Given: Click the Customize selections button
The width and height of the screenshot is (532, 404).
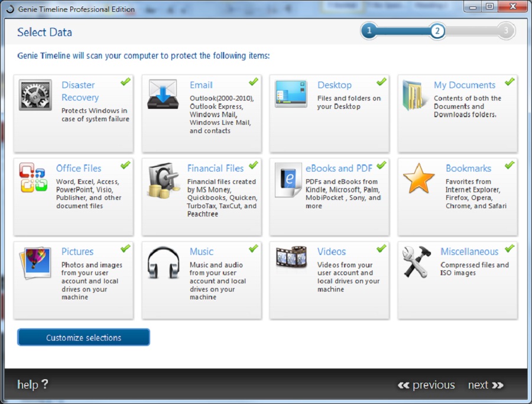Looking at the screenshot, I should (83, 338).
